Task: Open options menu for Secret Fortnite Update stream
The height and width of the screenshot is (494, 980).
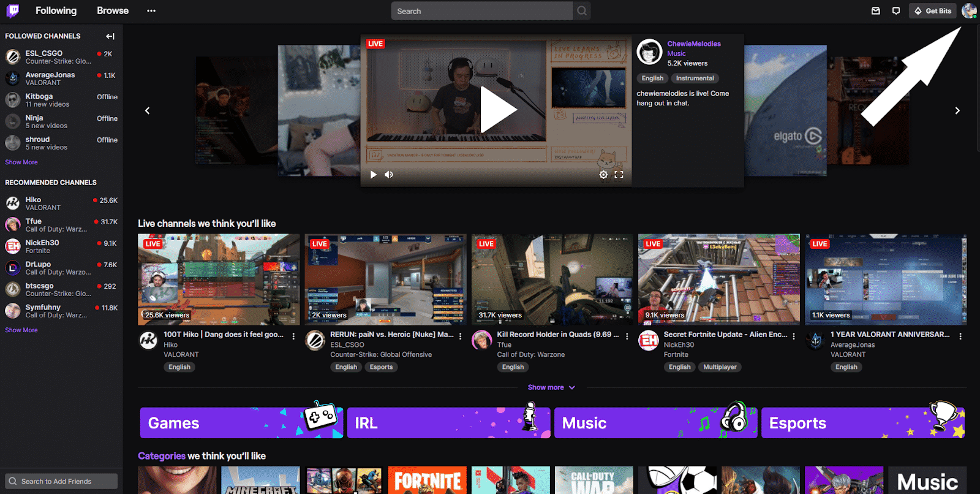Action: [794, 336]
